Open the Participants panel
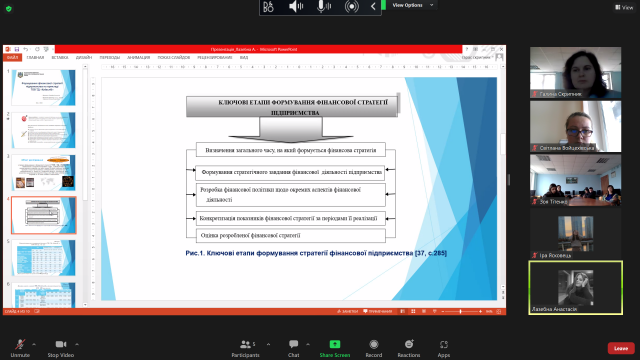The image size is (640, 360). (245, 348)
